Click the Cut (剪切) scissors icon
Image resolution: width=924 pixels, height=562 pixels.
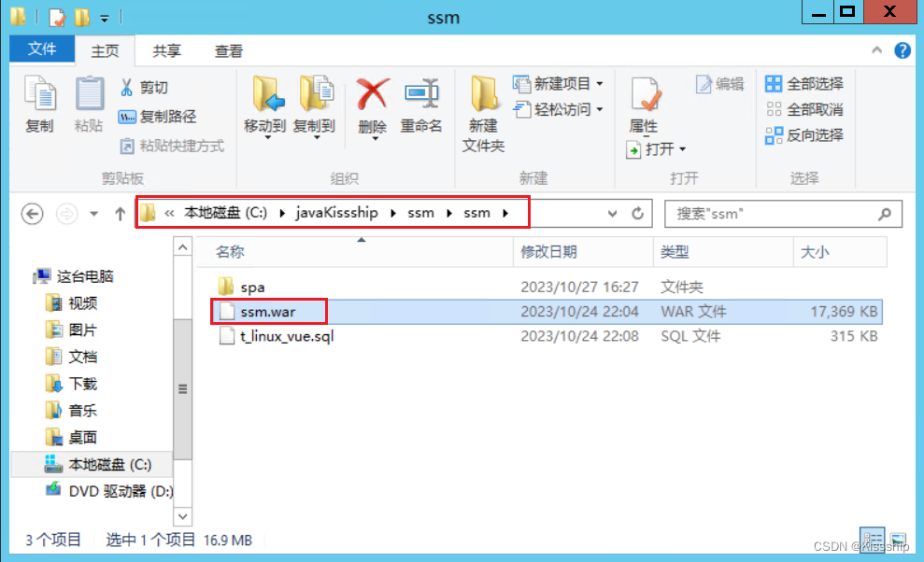click(x=126, y=87)
